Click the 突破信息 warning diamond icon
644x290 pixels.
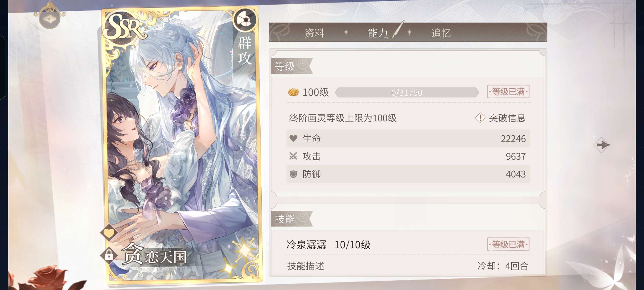[480, 118]
